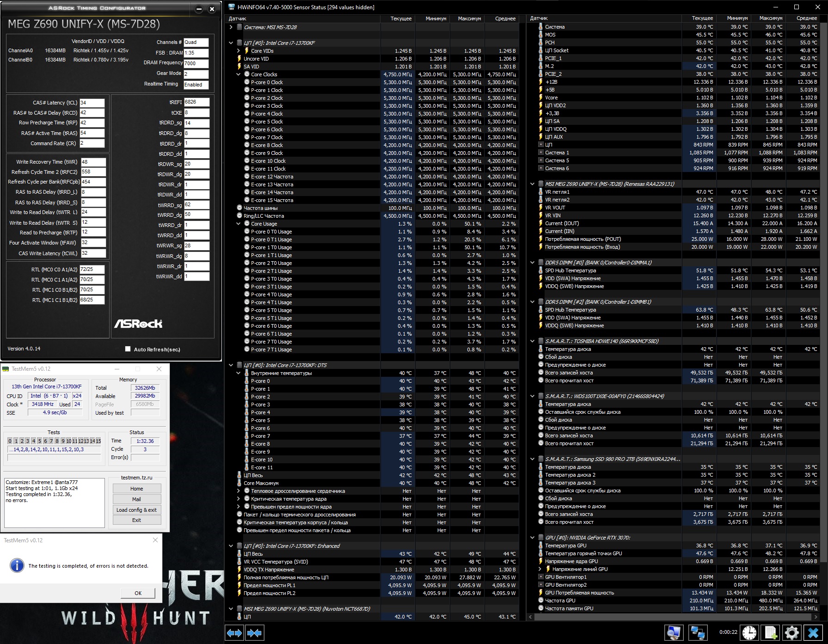Expand the Напряжение линий GPU node
Screen dimensions: 828x644
[x=540, y=569]
